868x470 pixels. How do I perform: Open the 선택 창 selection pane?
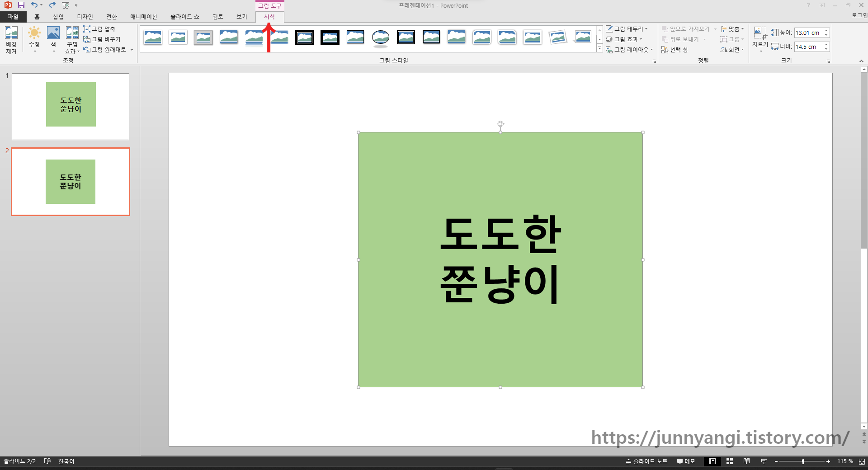tap(675, 50)
